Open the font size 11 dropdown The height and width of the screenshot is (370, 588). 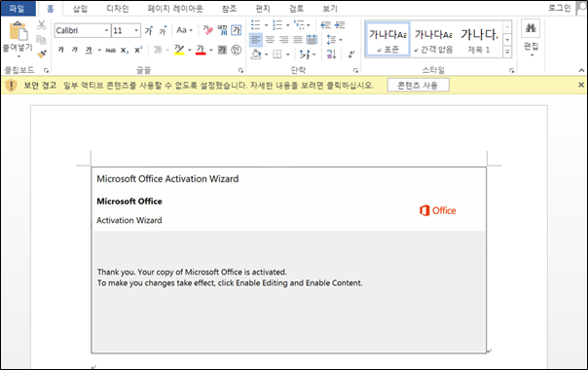point(136,30)
